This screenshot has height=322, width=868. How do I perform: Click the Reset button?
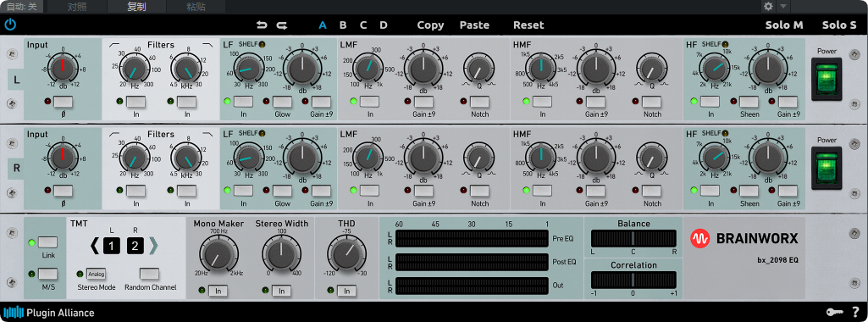click(528, 25)
